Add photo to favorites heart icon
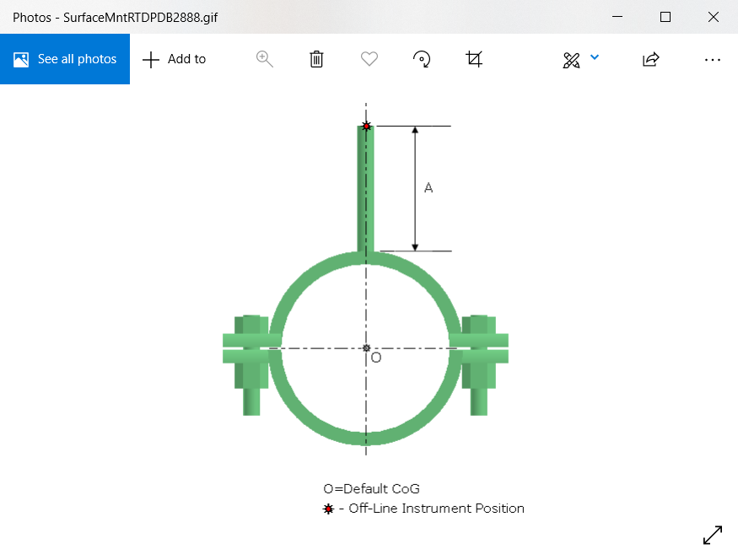Viewport: 738px width, 560px height. click(369, 59)
